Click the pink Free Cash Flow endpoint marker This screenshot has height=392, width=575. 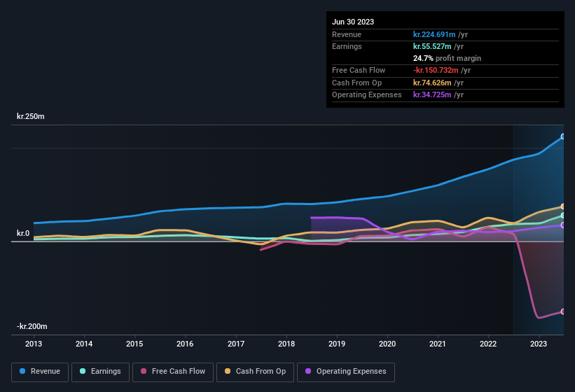(x=563, y=311)
